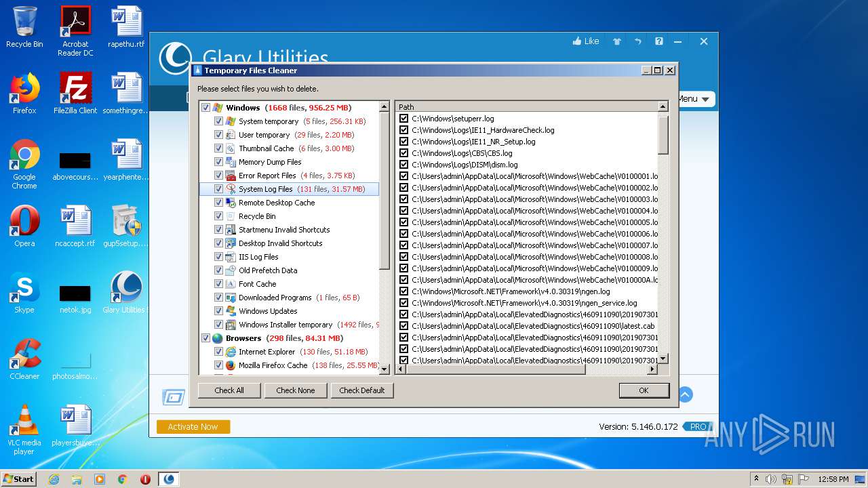The width and height of the screenshot is (868, 488).
Task: Click the Like thumbs-up icon in Glary Utilities
Action: (577, 41)
